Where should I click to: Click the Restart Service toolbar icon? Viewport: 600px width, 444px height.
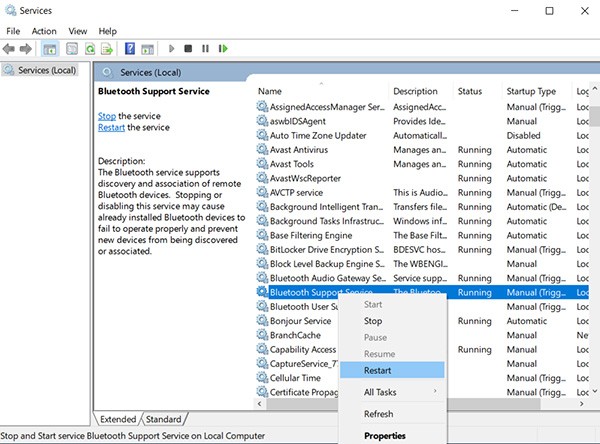223,49
